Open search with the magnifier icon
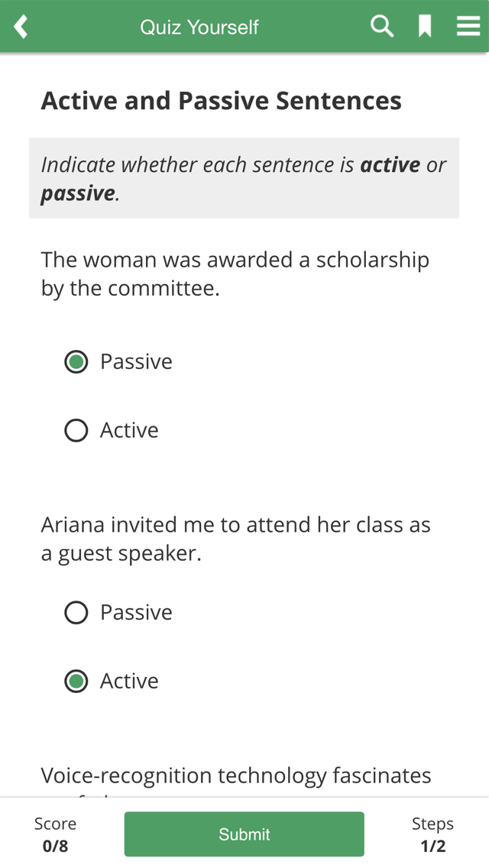 pyautogui.click(x=381, y=26)
